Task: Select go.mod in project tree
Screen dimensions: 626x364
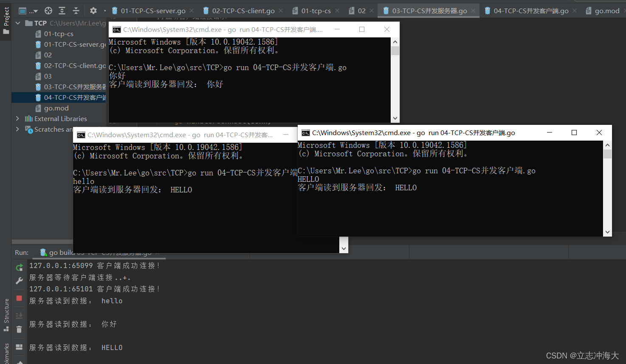Action: pos(52,108)
